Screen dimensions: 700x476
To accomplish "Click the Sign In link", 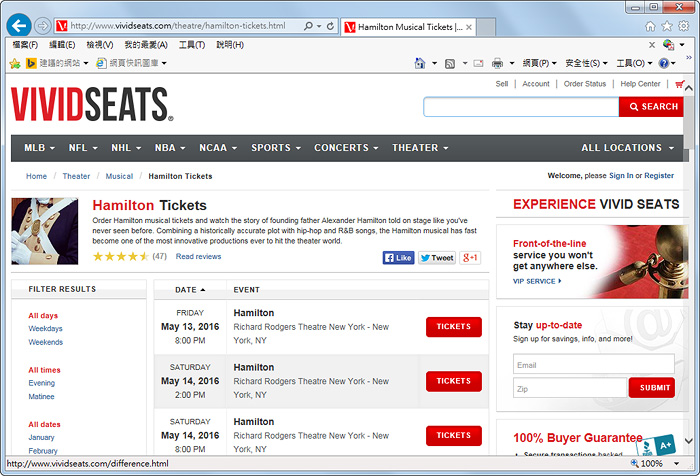I will coord(621,176).
